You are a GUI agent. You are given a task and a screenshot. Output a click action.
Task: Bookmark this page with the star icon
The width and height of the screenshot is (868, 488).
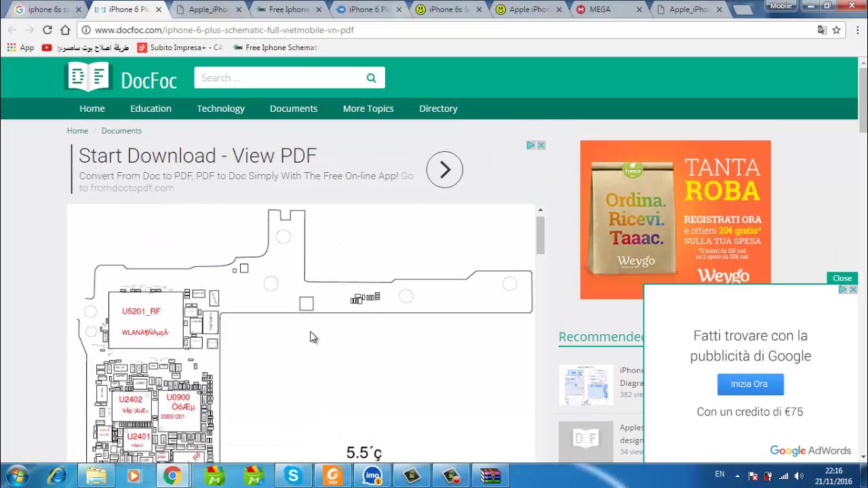click(x=836, y=30)
